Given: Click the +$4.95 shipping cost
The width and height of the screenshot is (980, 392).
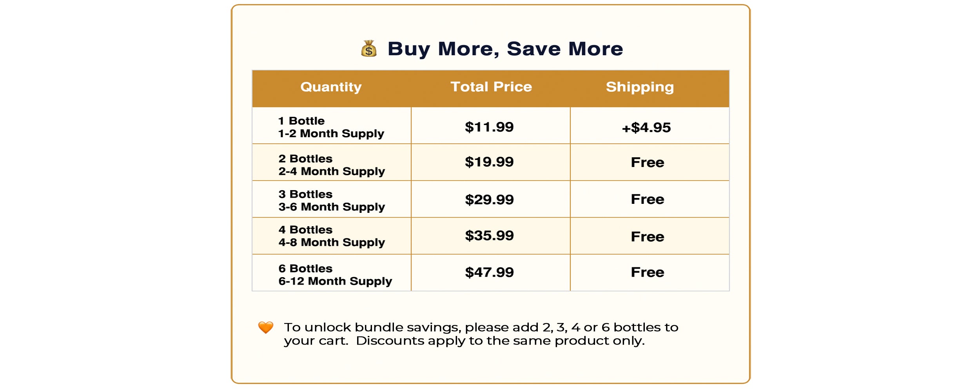Looking at the screenshot, I should tap(646, 127).
